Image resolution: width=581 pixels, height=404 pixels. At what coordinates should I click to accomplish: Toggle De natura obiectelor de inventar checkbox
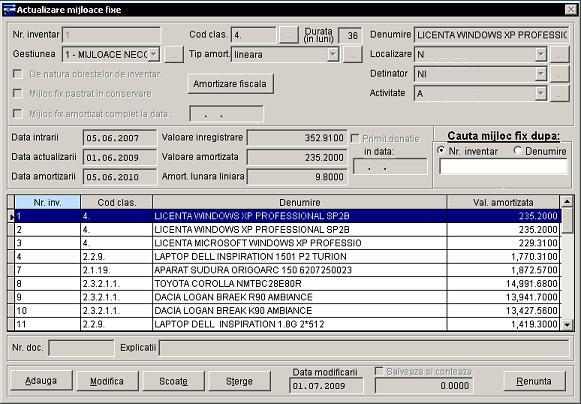coord(17,74)
